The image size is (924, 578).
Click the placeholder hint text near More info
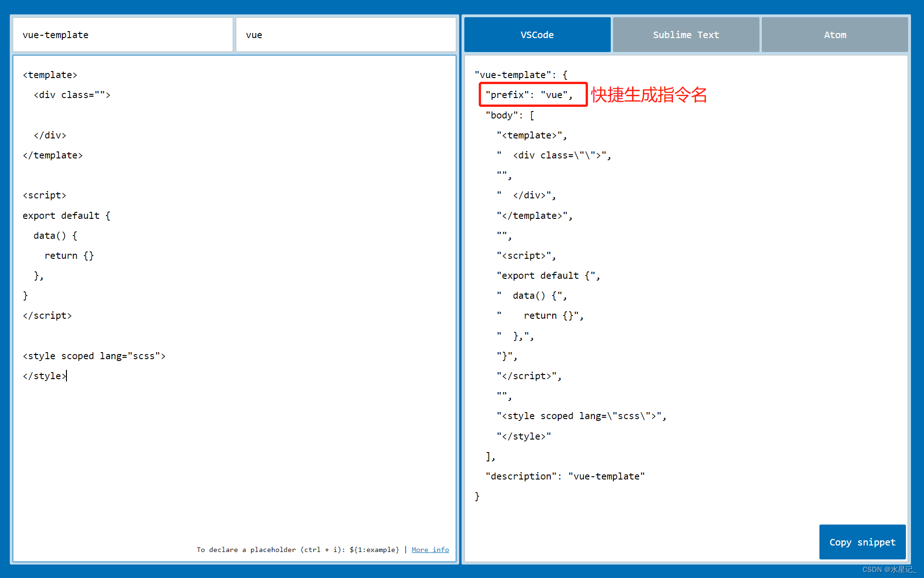coord(297,550)
